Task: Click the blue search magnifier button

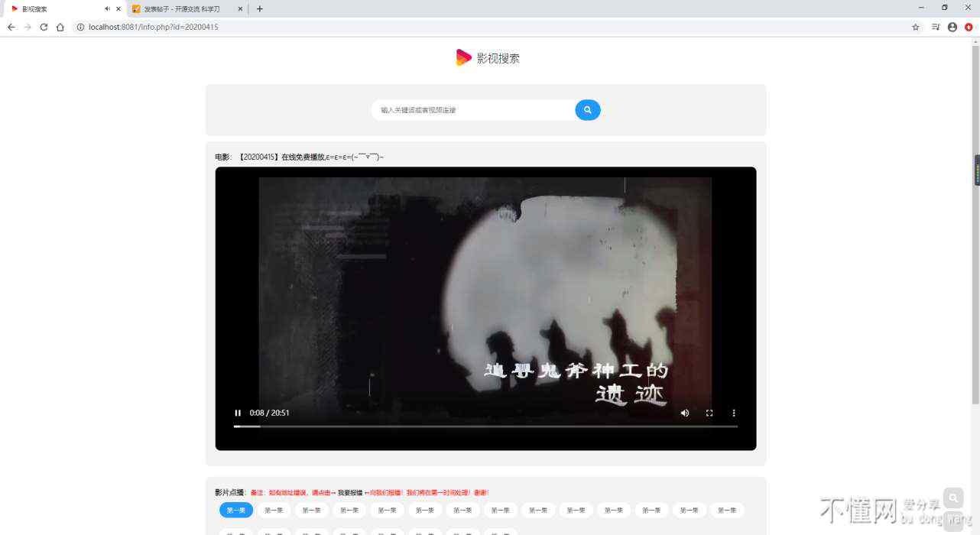Action: [588, 110]
